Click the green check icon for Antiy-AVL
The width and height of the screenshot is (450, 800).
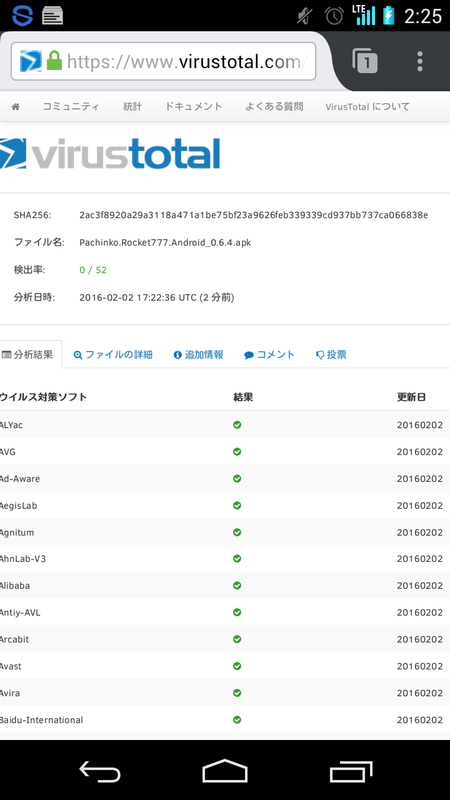pyautogui.click(x=237, y=612)
